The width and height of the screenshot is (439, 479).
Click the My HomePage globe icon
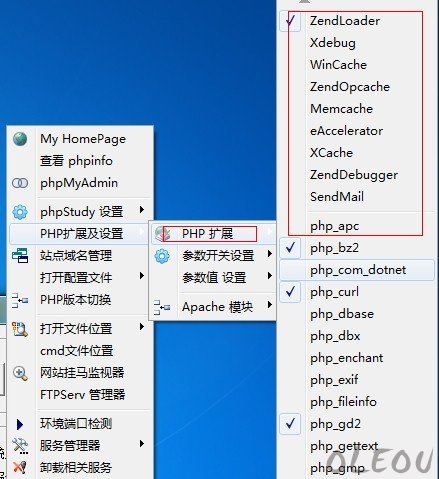pyautogui.click(x=20, y=139)
